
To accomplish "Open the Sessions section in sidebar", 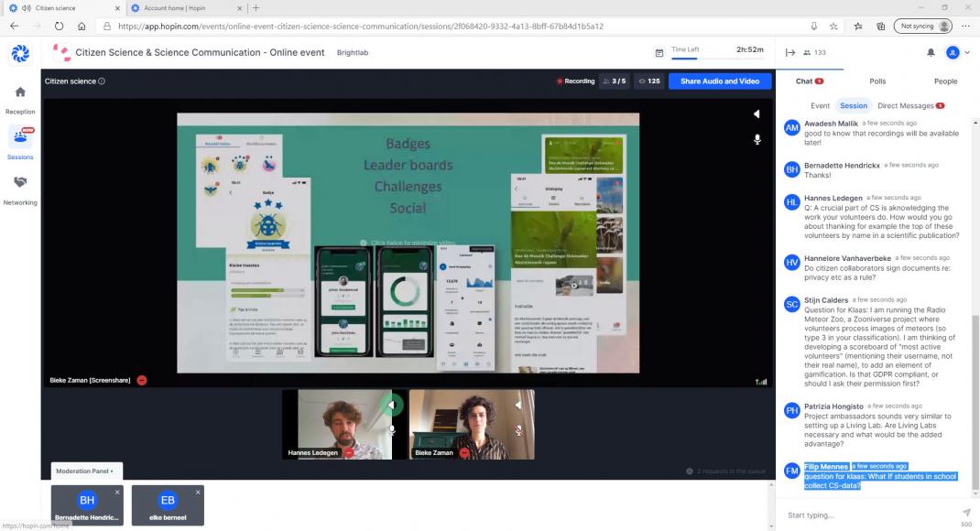I will pyautogui.click(x=20, y=143).
